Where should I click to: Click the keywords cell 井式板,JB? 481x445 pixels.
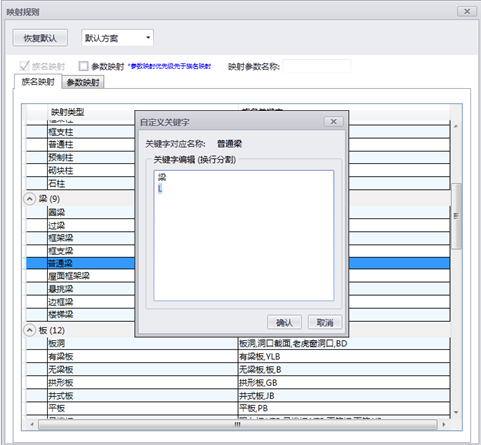pyautogui.click(x=344, y=396)
